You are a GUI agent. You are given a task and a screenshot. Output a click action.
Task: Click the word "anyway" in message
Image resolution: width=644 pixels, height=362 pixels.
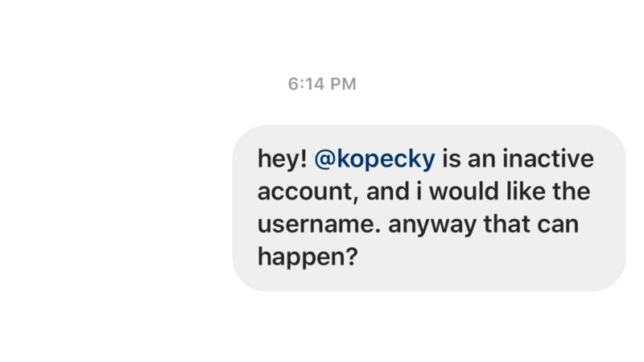[x=432, y=225]
